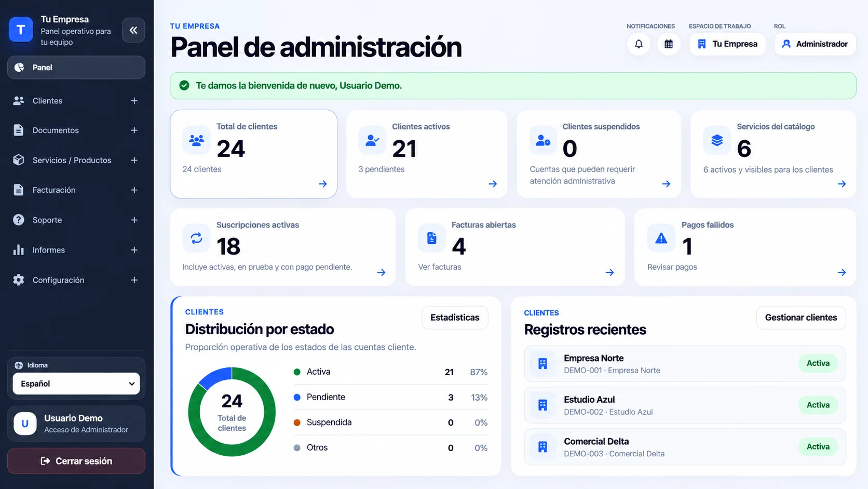
Task: Click the Cerrar sesión button
Action: tap(76, 461)
